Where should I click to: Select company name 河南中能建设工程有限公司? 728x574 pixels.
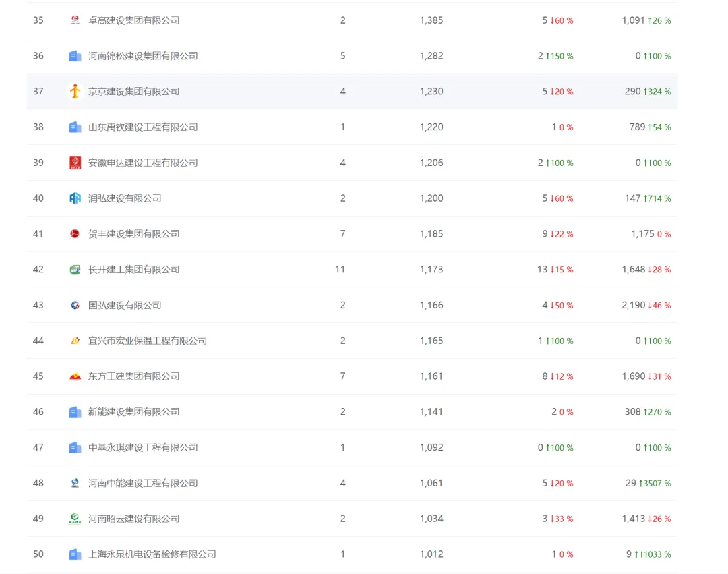pos(143,483)
